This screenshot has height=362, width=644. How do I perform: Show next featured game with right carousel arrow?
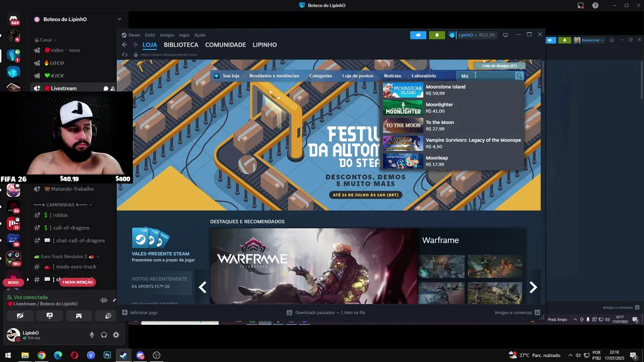533,287
